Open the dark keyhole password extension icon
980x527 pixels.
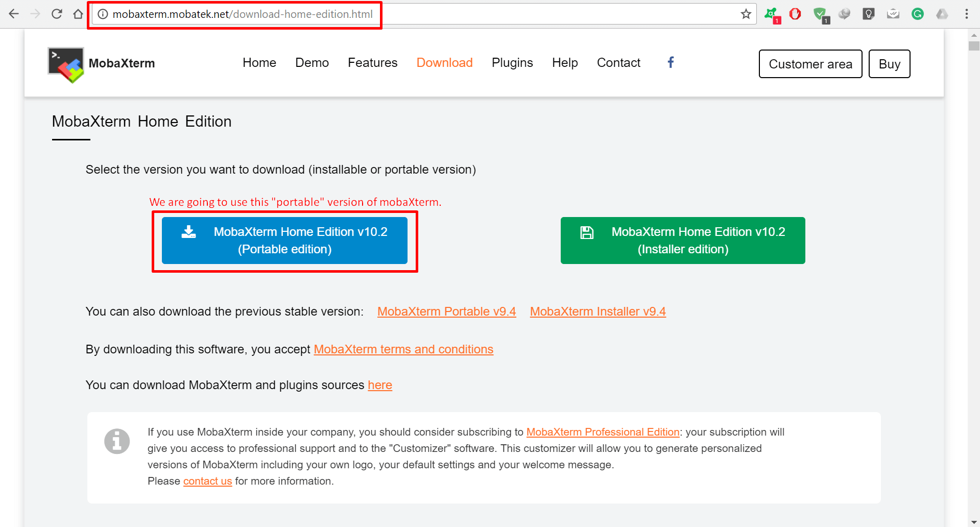coord(869,14)
